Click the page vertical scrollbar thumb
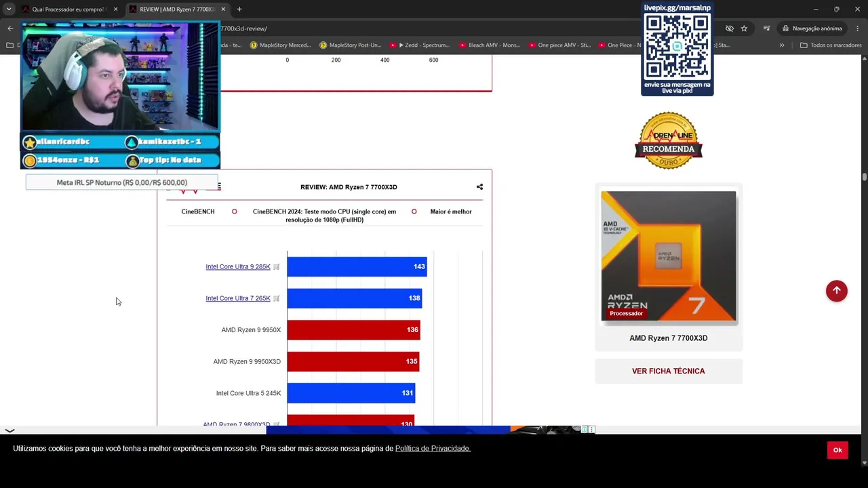The image size is (868, 488). click(865, 178)
